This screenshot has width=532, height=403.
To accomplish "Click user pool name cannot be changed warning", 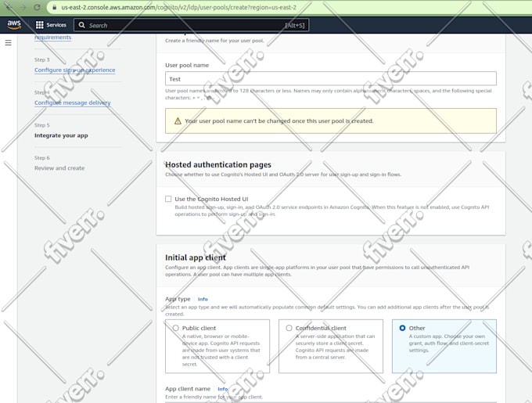I will pyautogui.click(x=331, y=121).
